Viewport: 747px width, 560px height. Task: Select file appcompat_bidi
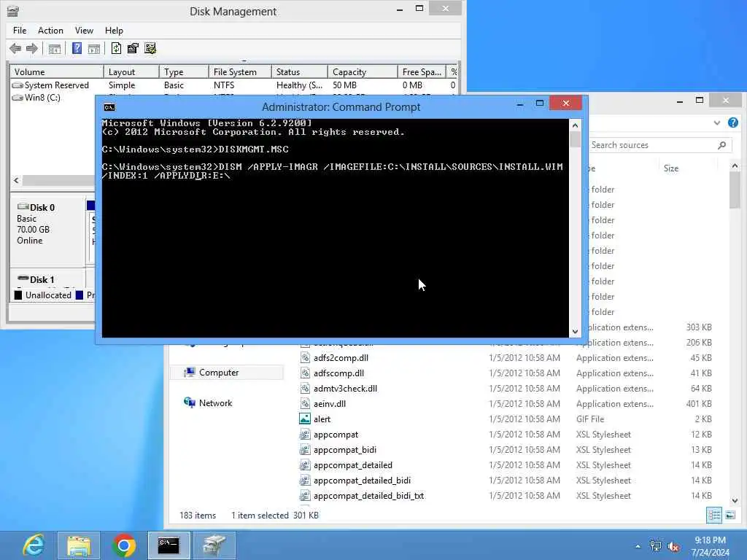pos(345,449)
